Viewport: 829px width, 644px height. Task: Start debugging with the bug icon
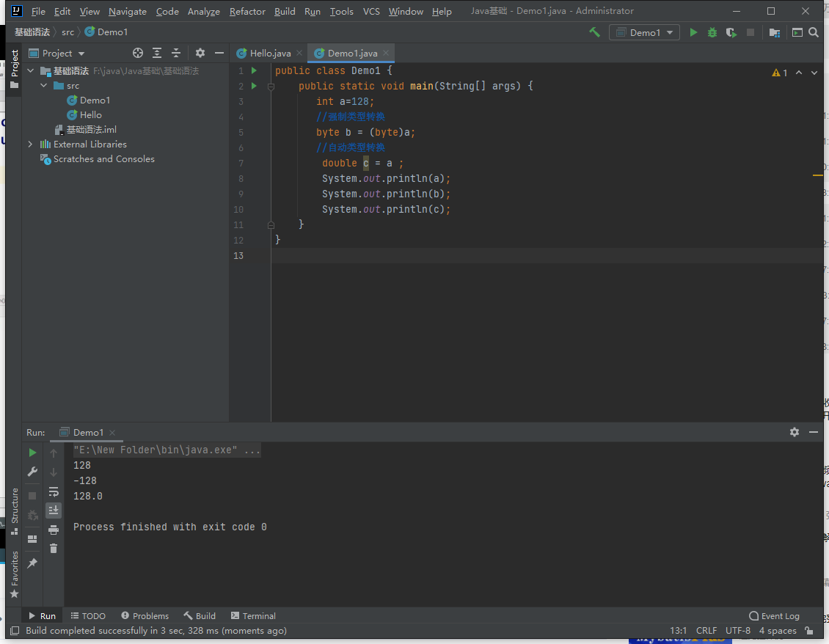pyautogui.click(x=712, y=32)
